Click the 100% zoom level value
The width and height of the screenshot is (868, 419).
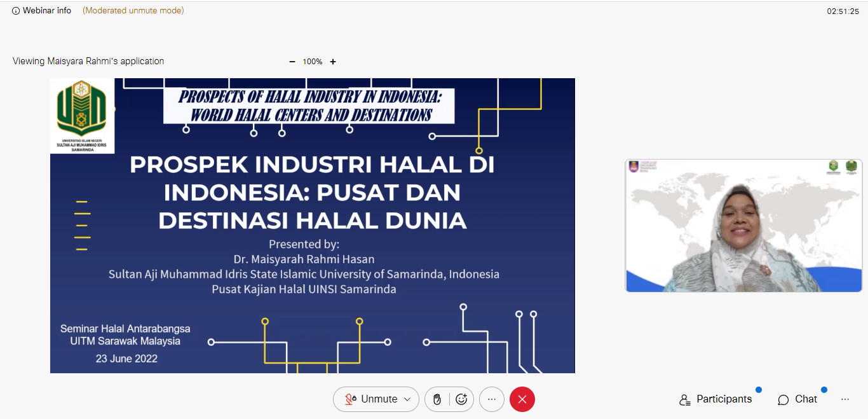pyautogui.click(x=313, y=62)
